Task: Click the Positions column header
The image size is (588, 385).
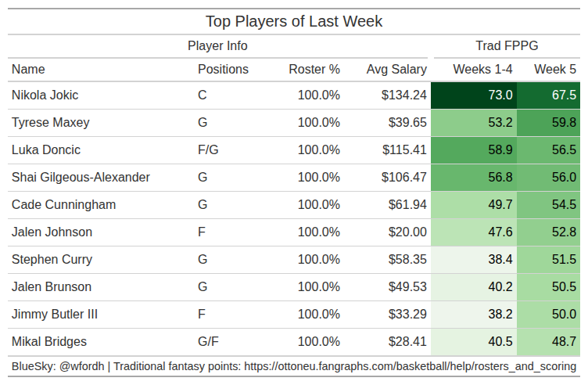Action: 223,70
